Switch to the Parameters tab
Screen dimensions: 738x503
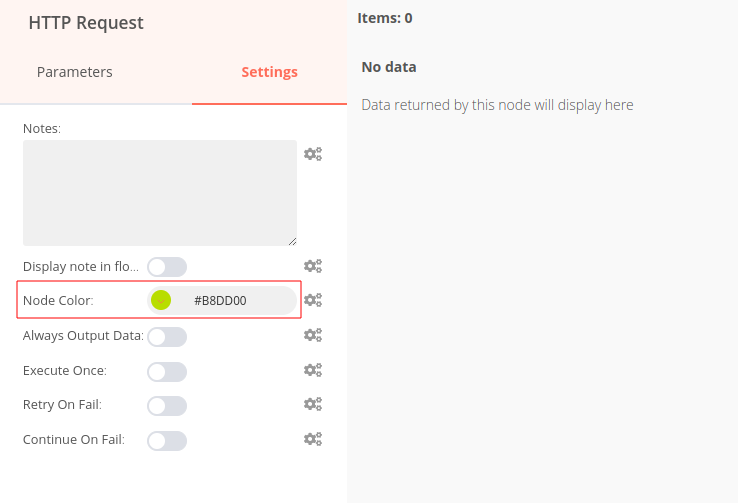75,72
